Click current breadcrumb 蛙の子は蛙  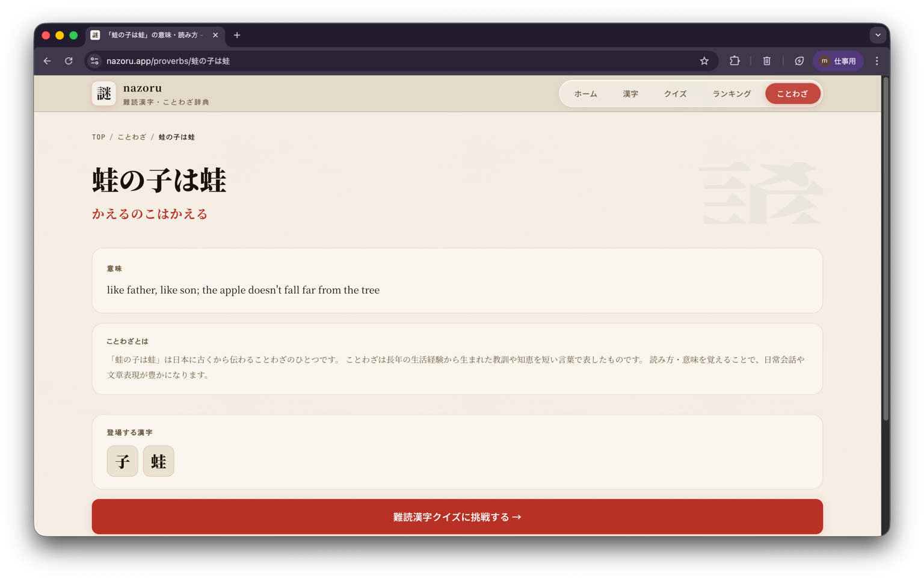pos(177,137)
